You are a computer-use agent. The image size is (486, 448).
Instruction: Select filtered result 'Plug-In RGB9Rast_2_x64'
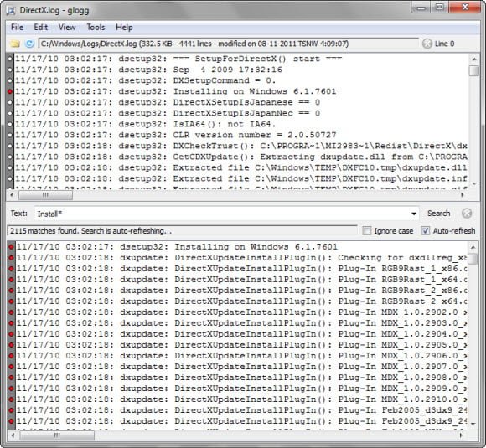(241, 301)
